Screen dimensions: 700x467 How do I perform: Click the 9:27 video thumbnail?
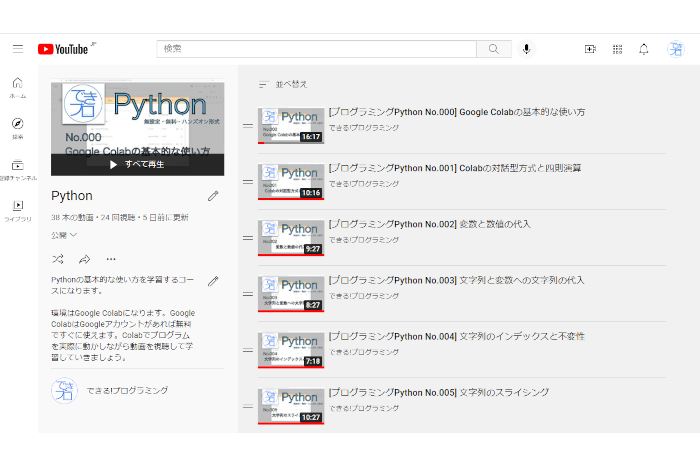coord(291,238)
